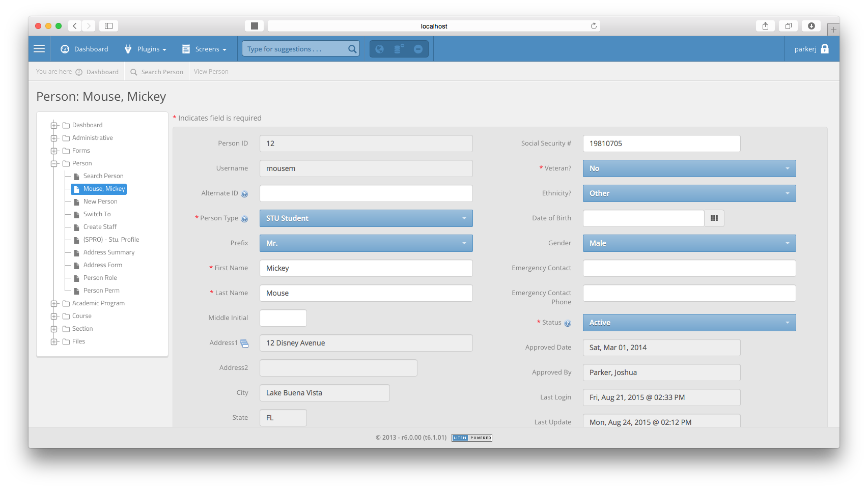
Task: Click the printer icon beside Address1
Action: click(x=244, y=343)
